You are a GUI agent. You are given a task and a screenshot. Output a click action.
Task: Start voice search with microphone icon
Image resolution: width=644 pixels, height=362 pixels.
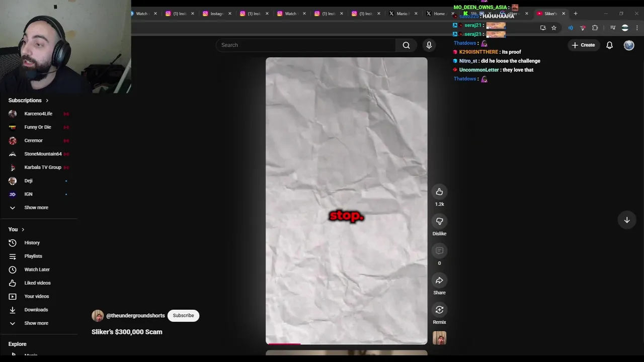(429, 45)
